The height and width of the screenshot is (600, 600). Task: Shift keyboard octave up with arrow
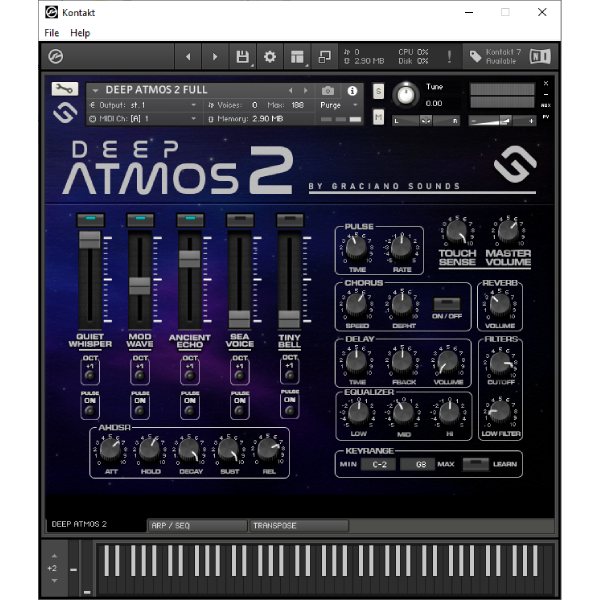click(x=54, y=556)
